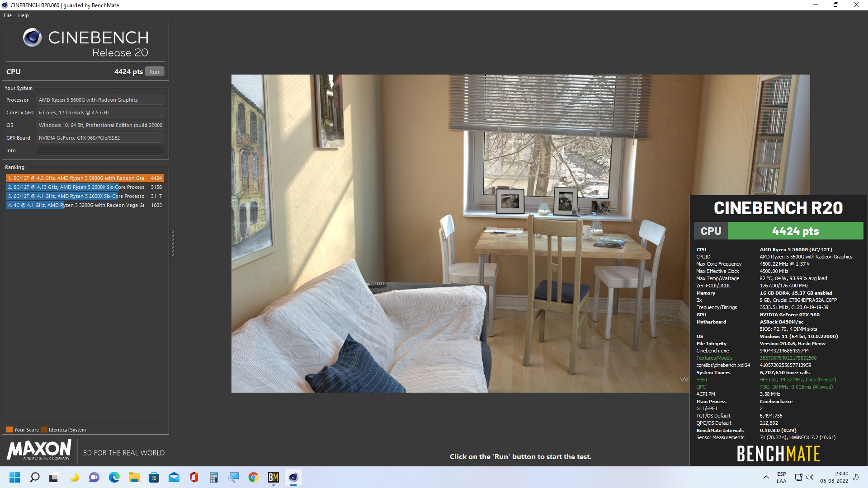Image resolution: width=868 pixels, height=488 pixels.
Task: Open the monitor magnifier app in taskbar
Action: coord(234,477)
